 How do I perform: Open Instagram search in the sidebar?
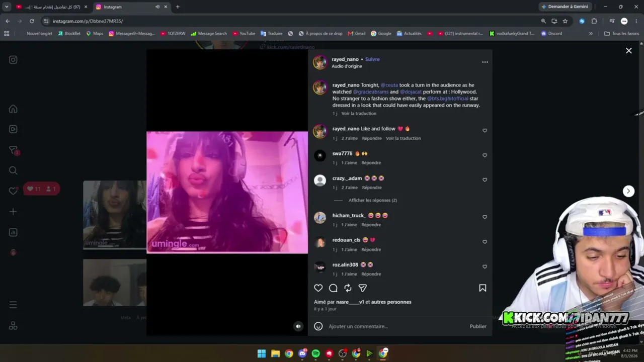(13, 170)
